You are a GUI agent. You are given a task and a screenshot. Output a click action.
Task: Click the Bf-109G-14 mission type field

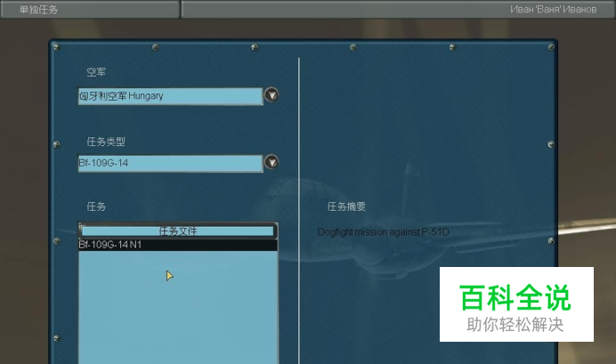coord(171,164)
